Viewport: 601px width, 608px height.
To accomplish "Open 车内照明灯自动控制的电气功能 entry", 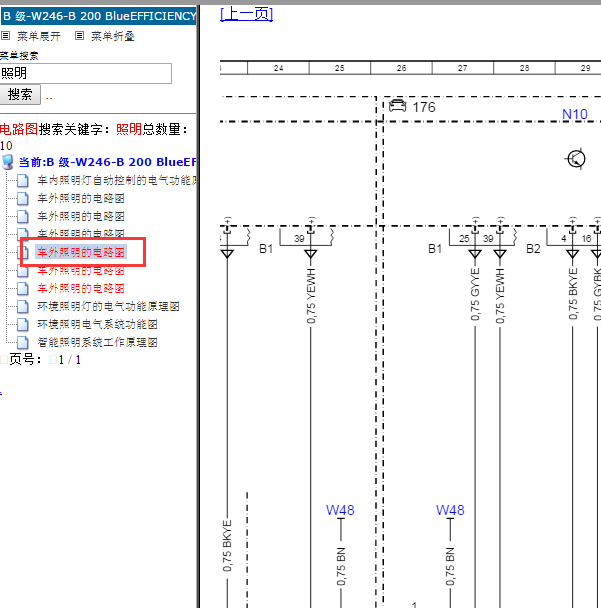I will [x=117, y=180].
